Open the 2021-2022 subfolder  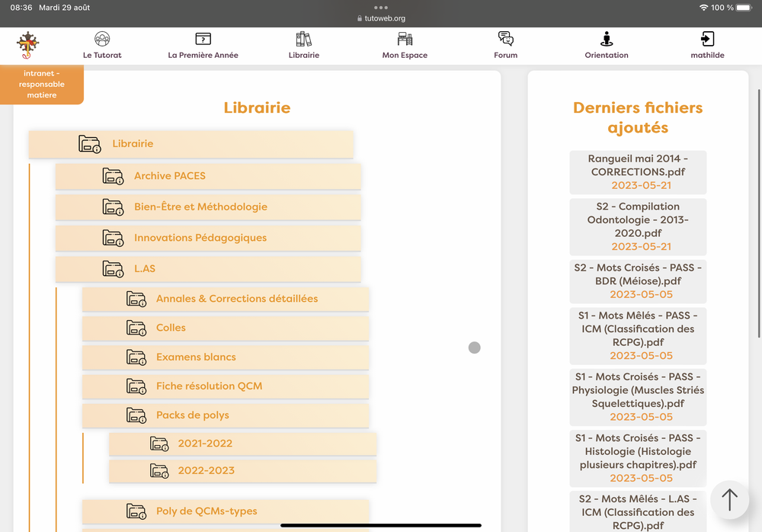pyautogui.click(x=205, y=444)
